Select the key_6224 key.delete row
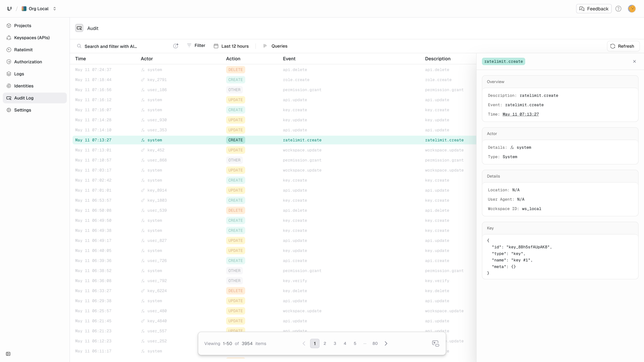This screenshot has height=362, width=644. click(274, 291)
